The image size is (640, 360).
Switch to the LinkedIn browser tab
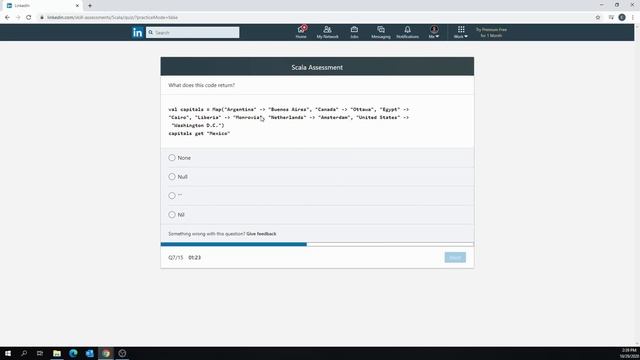coord(43,6)
